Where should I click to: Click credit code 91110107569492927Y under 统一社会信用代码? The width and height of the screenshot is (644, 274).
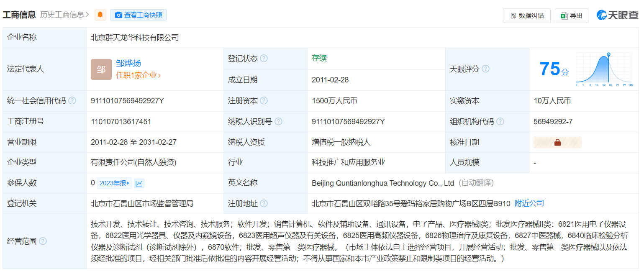point(127,101)
